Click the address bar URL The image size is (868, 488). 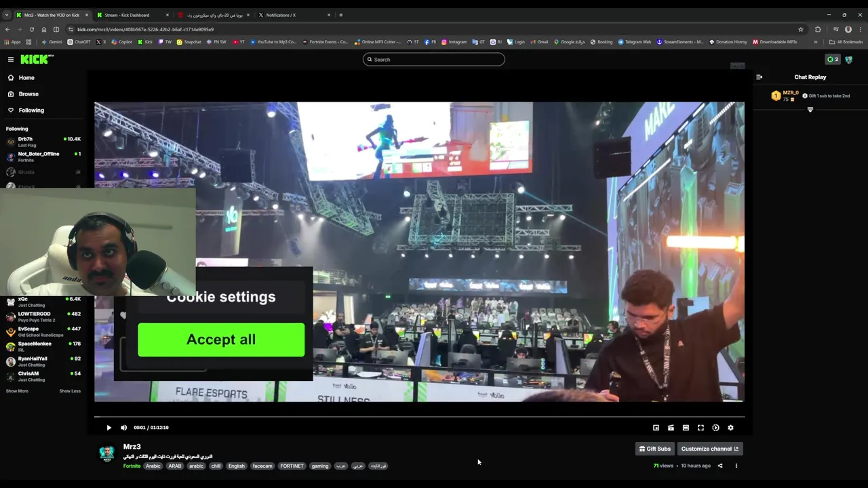[145, 29]
